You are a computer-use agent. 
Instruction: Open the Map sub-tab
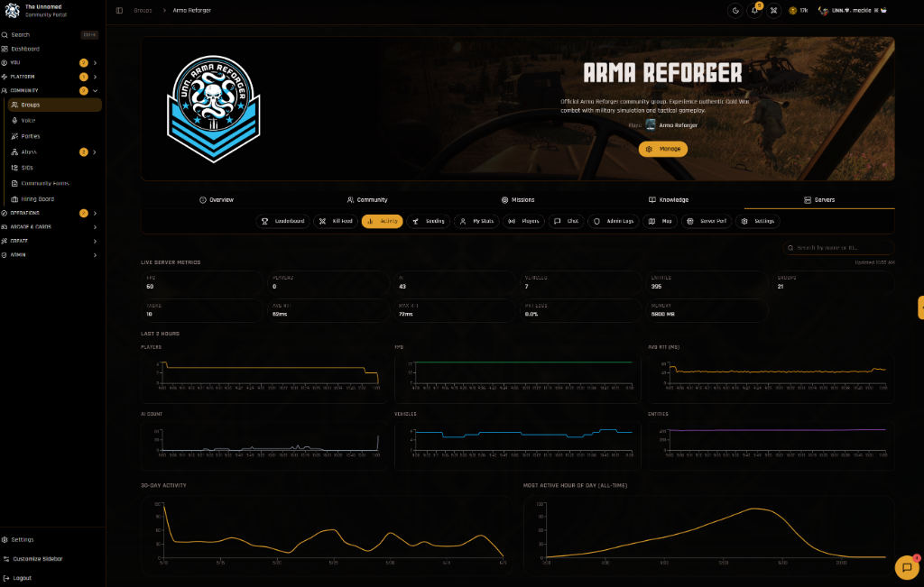[x=660, y=222]
